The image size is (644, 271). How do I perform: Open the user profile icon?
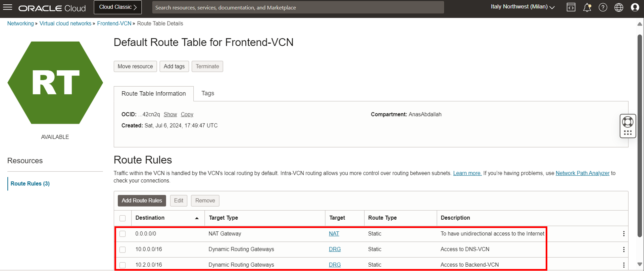(635, 7)
